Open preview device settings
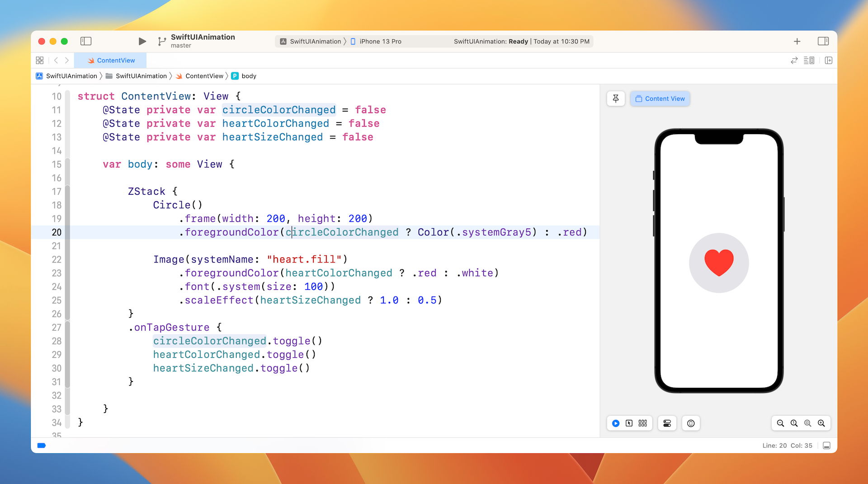 tap(691, 423)
